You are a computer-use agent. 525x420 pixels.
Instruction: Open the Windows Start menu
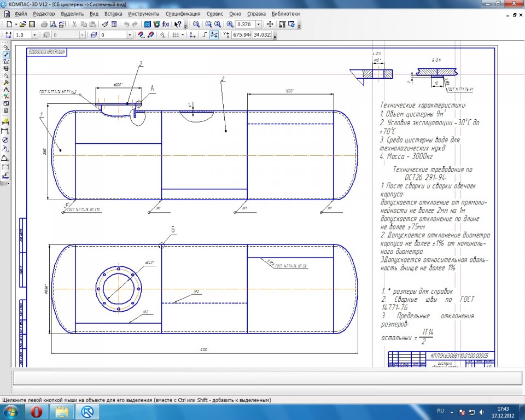tap(11, 411)
